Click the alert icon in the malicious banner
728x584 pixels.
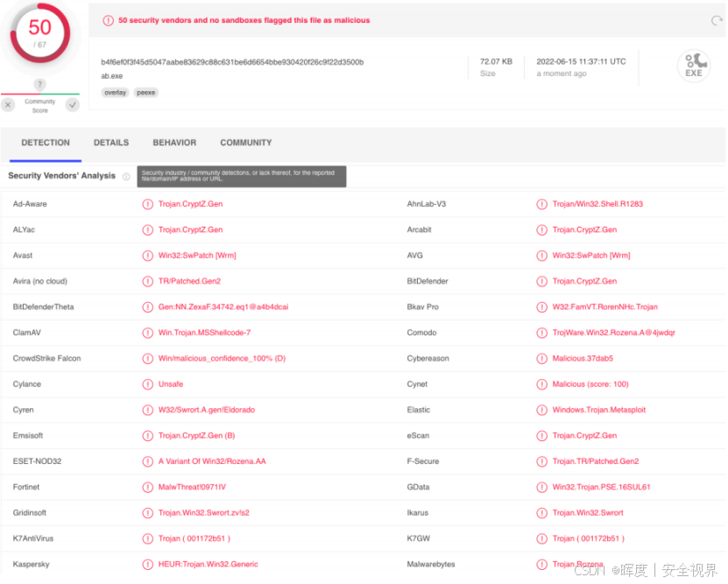click(108, 20)
